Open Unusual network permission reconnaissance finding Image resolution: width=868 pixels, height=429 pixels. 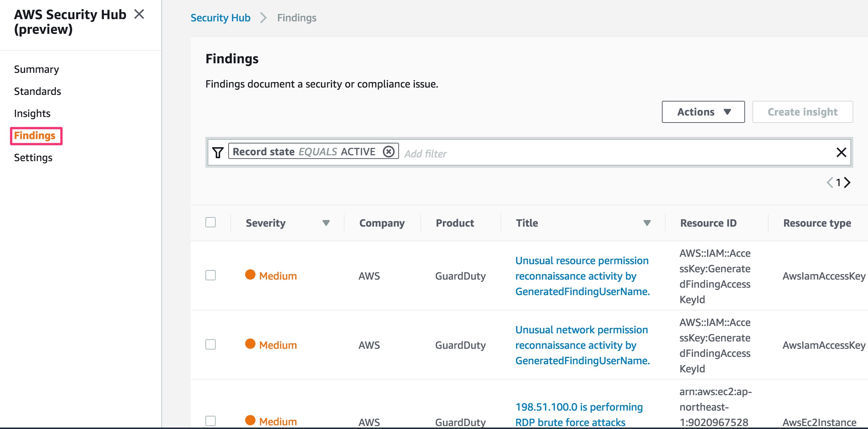pos(583,345)
